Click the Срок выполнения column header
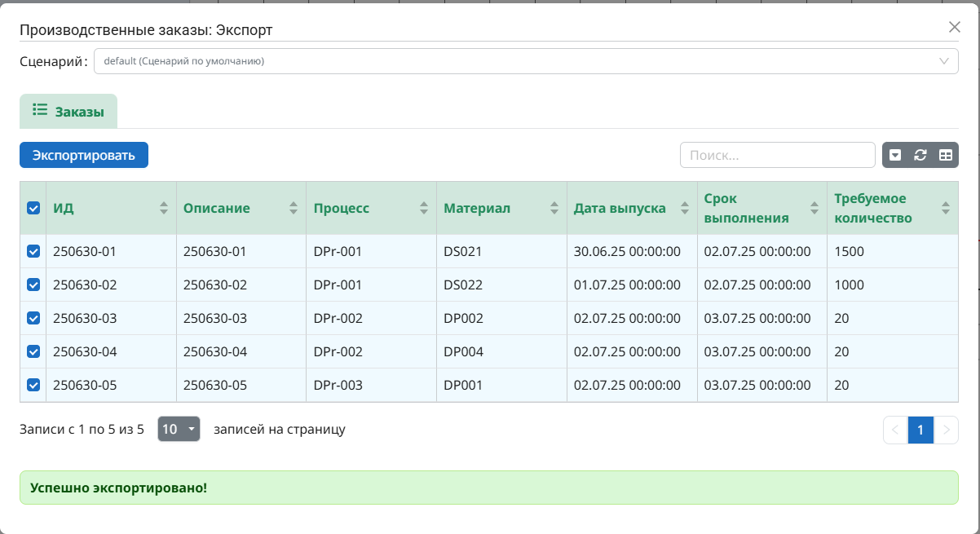The width and height of the screenshot is (980, 534). click(762, 208)
